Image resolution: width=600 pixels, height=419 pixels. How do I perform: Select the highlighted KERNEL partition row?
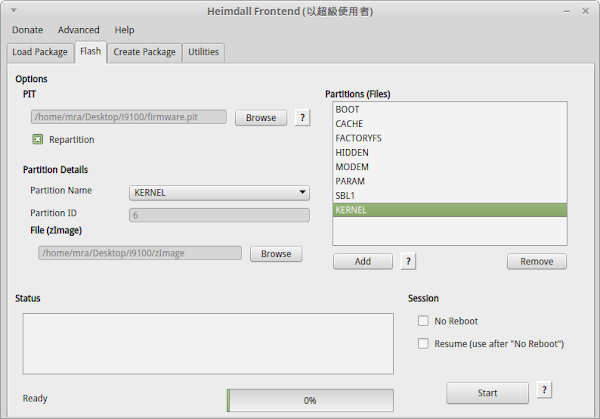(x=450, y=210)
